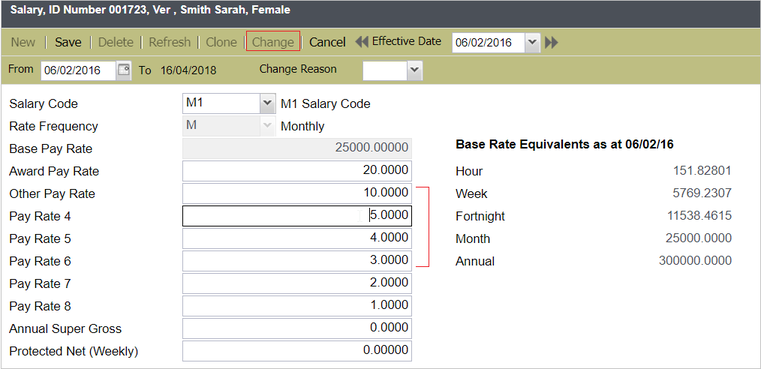Click into the Other Pay Rate field
761x369 pixels.
(297, 193)
